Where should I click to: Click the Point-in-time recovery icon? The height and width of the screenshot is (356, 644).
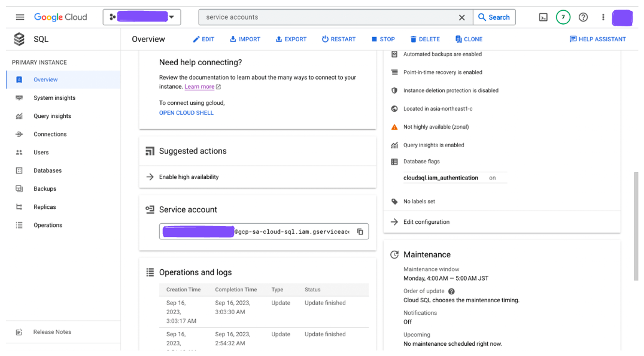(394, 72)
